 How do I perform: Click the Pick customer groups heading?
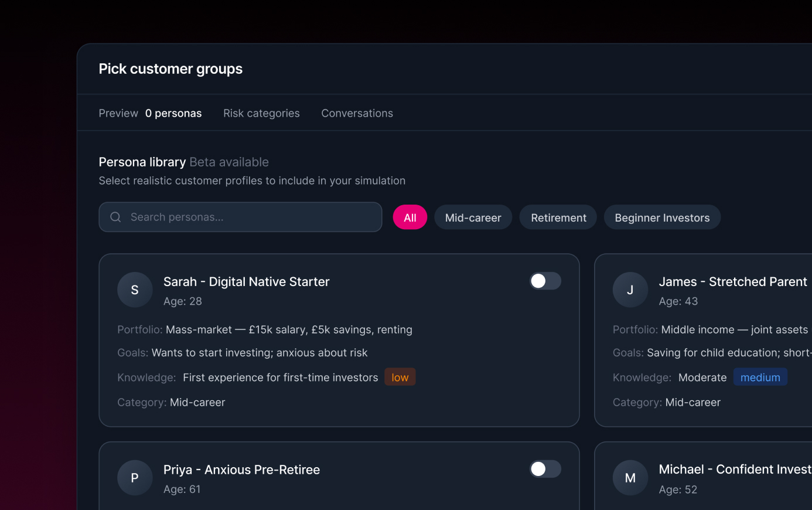tap(170, 69)
